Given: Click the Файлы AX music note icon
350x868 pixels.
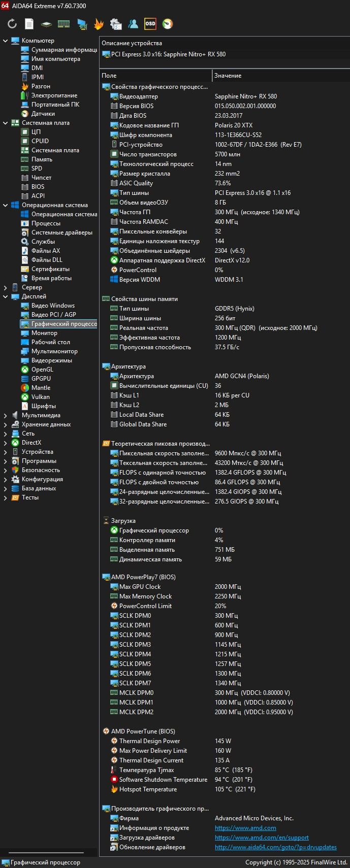Looking at the screenshot, I should click(x=25, y=251).
